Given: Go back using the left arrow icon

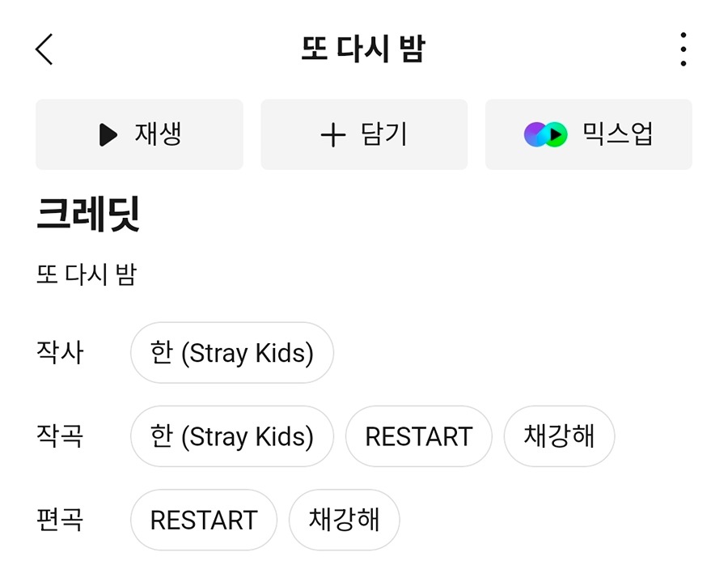Looking at the screenshot, I should coord(44,49).
